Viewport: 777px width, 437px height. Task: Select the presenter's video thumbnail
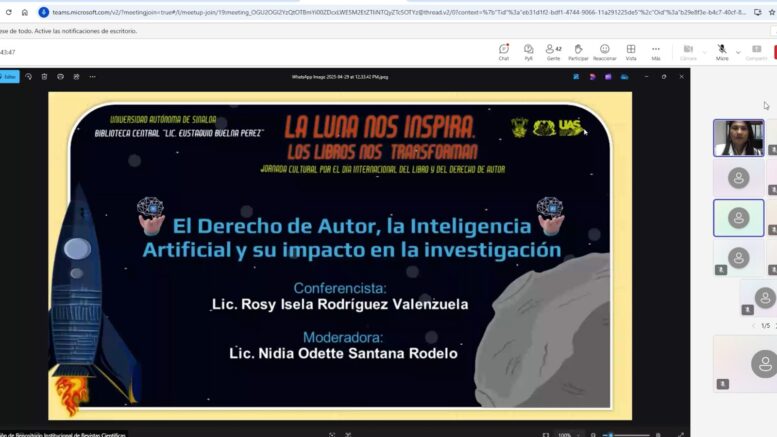point(738,138)
